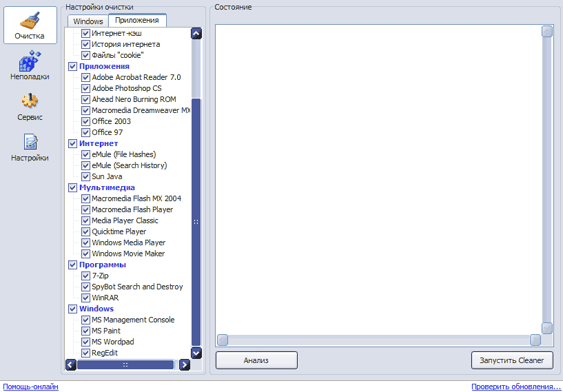This screenshot has height=392, width=563.
Task: Uncheck Macromedia Flash Player checkbox
Action: 85,209
